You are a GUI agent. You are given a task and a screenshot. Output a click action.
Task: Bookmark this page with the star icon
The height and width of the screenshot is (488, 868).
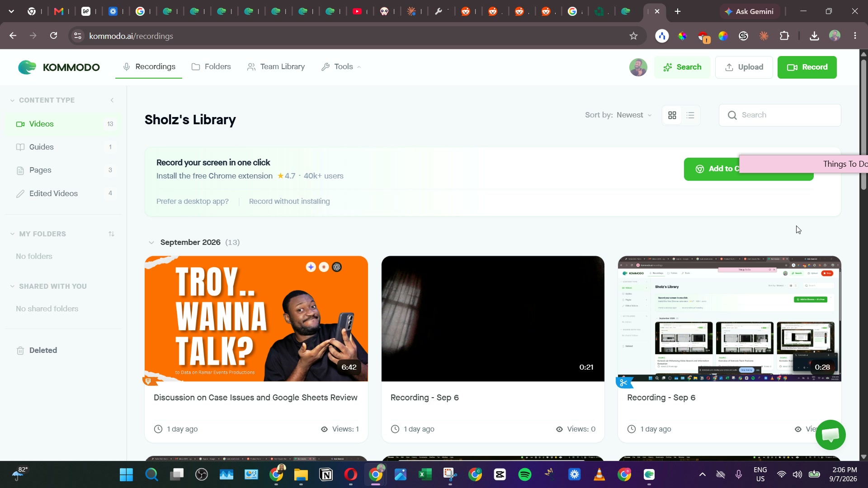633,36
